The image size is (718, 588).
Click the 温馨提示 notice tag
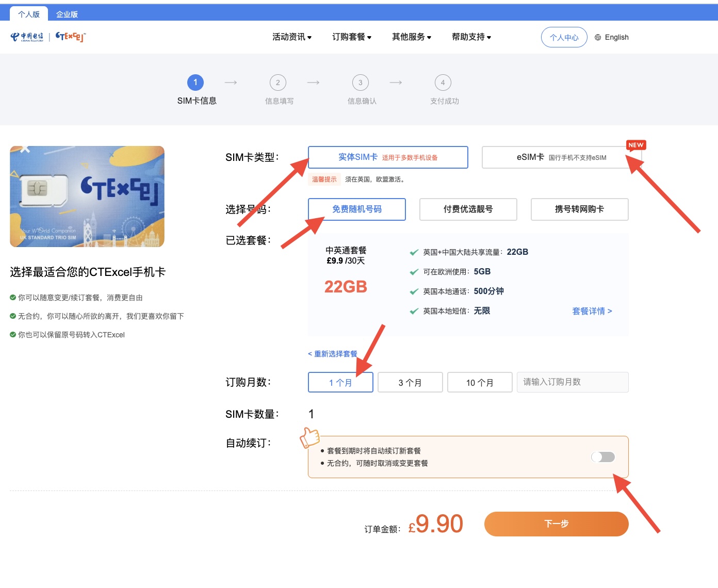tap(324, 179)
